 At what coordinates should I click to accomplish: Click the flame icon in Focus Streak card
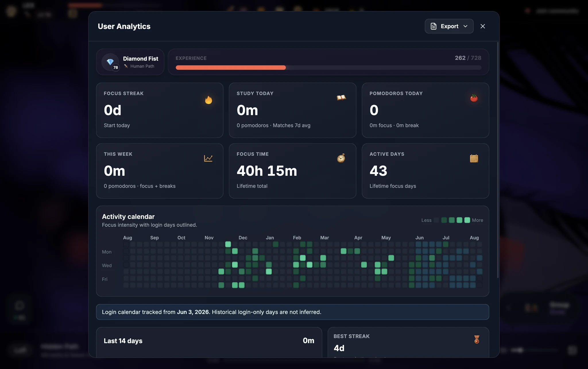pyautogui.click(x=208, y=100)
